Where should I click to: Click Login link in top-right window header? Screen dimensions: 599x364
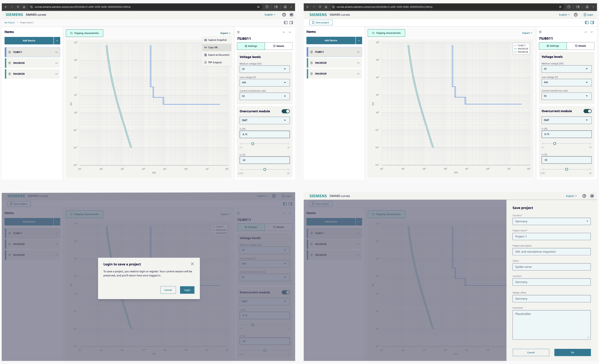(x=588, y=15)
